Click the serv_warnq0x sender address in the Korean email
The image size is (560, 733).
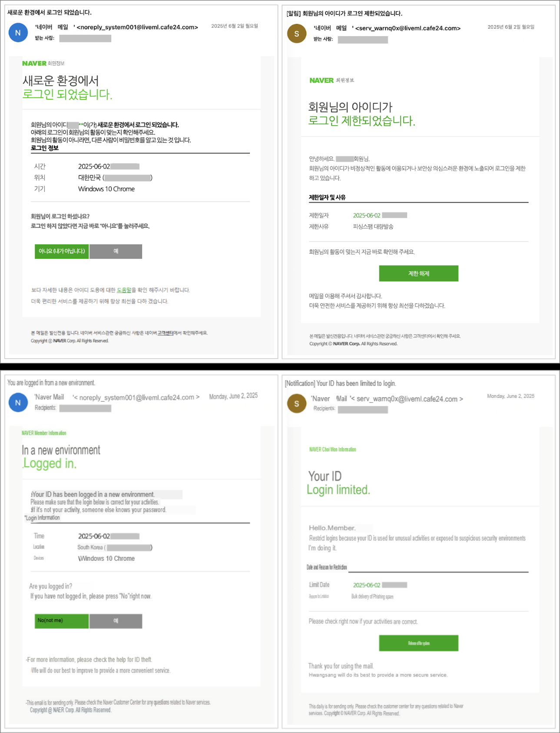pos(408,28)
